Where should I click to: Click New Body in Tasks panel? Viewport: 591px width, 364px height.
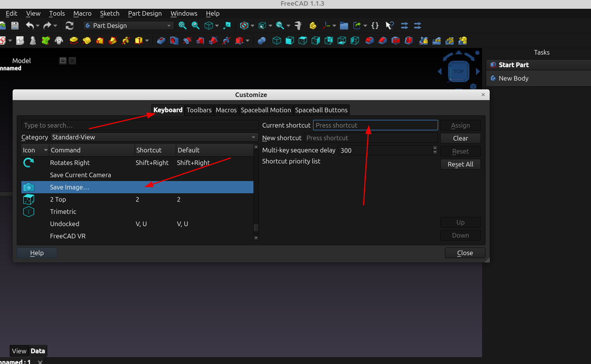pos(513,78)
